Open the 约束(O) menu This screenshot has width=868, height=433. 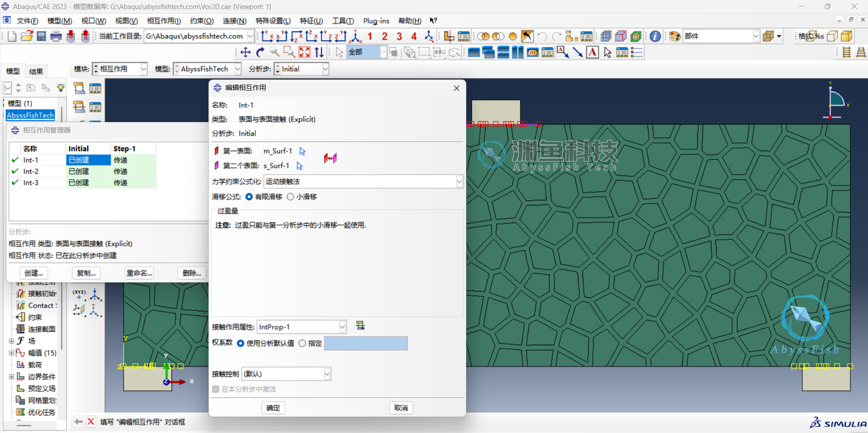(202, 21)
